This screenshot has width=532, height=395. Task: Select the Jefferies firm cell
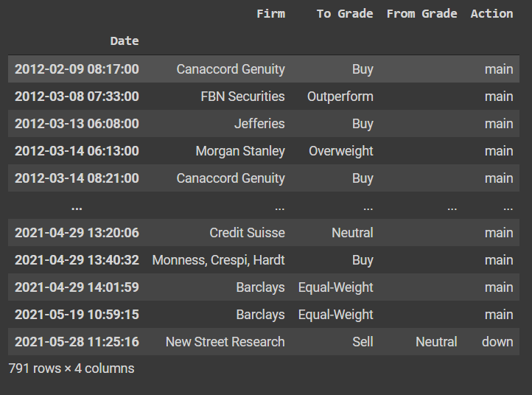pos(259,124)
